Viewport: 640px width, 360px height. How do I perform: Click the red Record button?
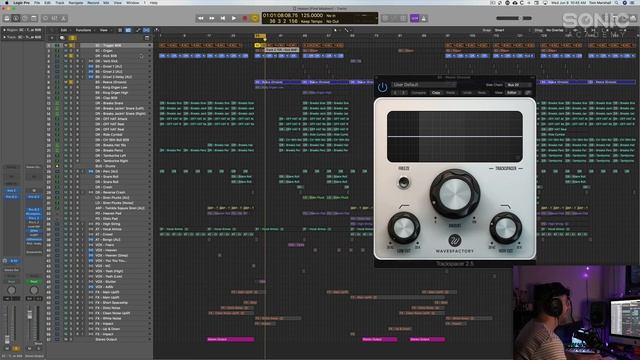click(x=245, y=18)
